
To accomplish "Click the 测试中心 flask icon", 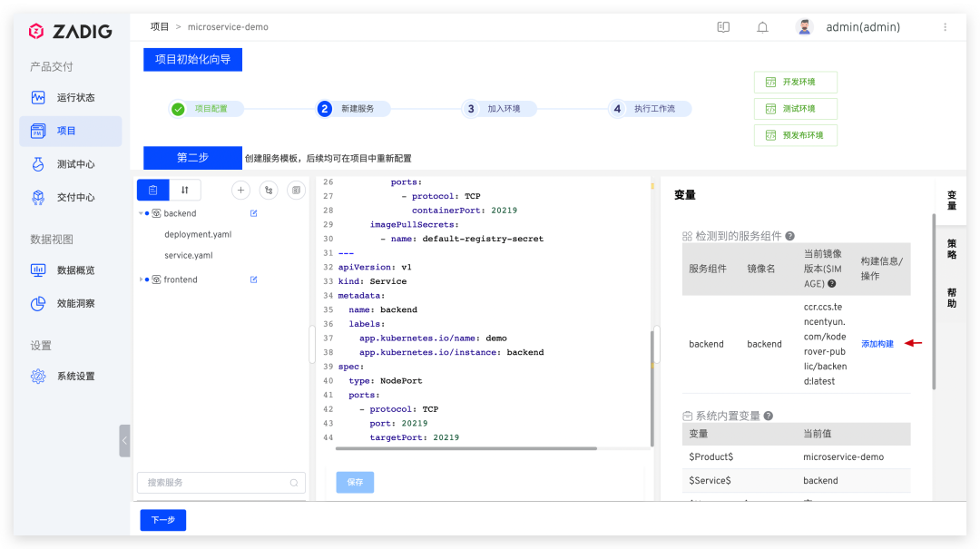I will [x=38, y=164].
